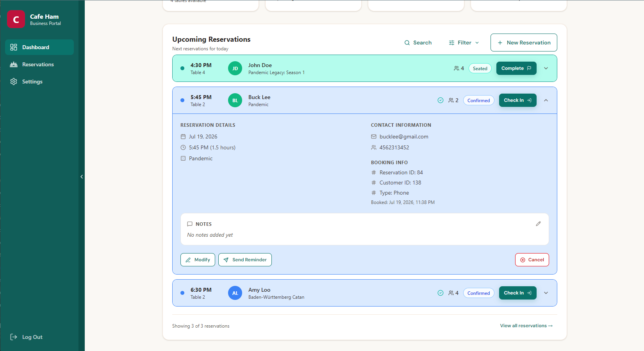Click the text Reservation ID: 84
The width and height of the screenshot is (644, 351).
pos(401,172)
